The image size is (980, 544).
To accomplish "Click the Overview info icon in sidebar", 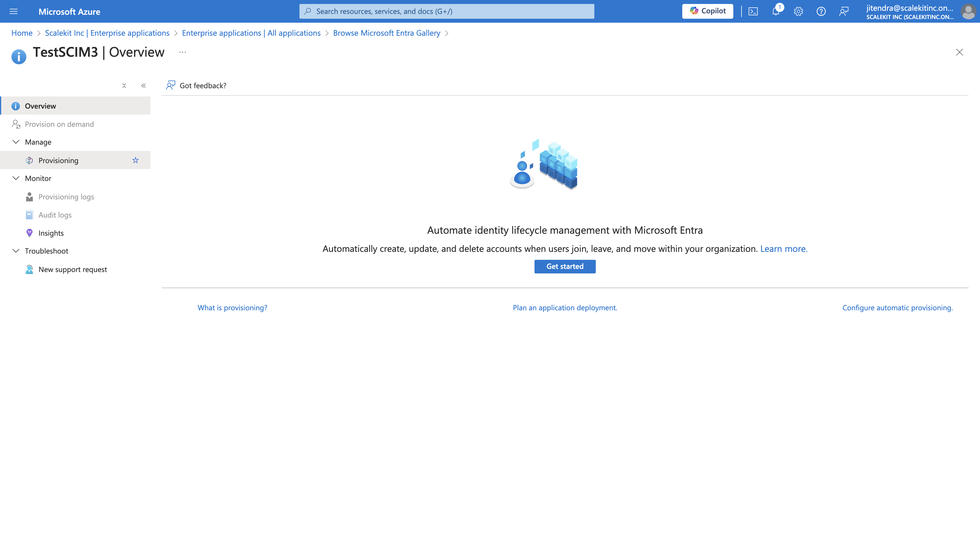I will (x=16, y=106).
